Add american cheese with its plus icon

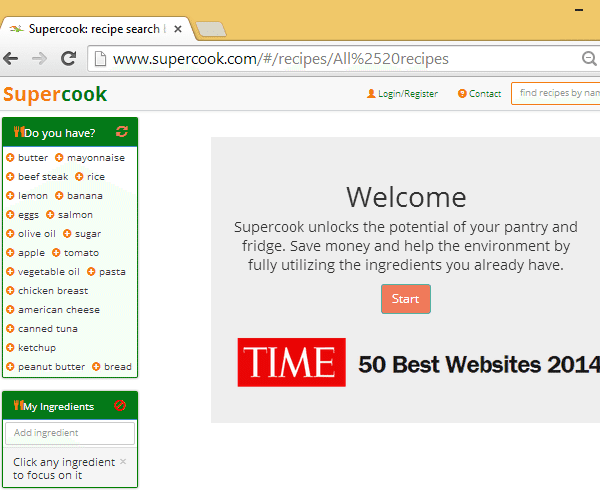click(10, 309)
